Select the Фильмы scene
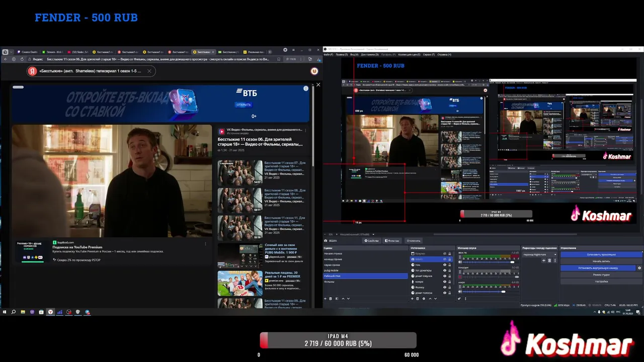The height and width of the screenshot is (362, 644). [x=365, y=282]
